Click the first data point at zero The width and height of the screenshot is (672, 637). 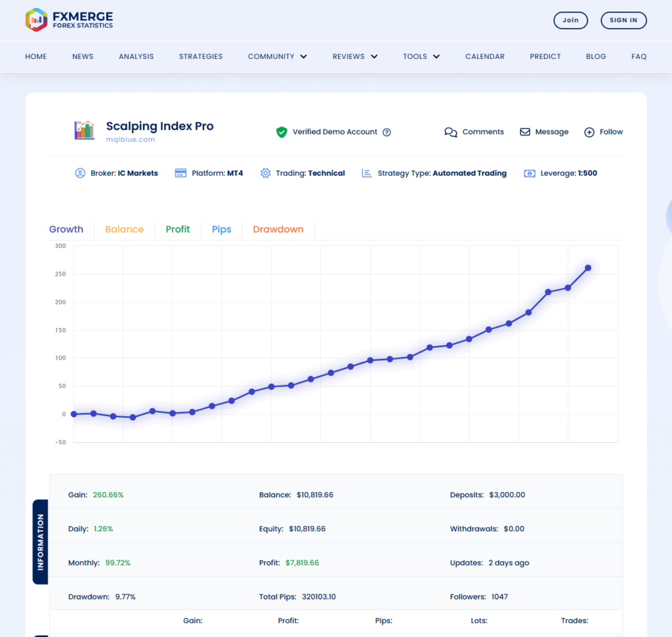73,414
